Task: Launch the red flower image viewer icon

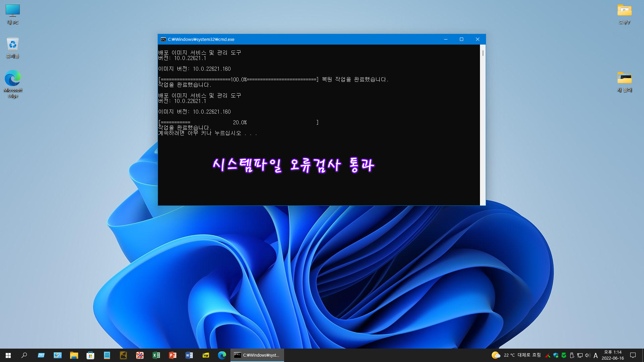Action: (x=140, y=355)
